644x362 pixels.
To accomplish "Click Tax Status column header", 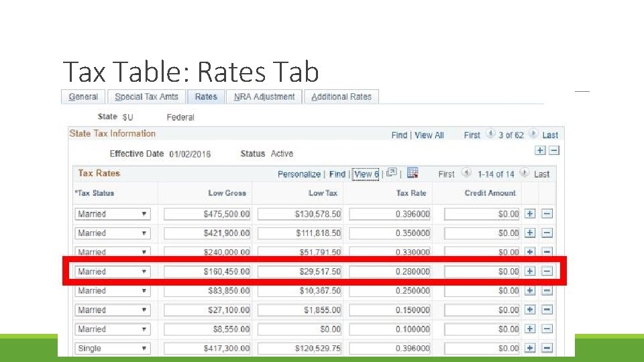I will 95,193.
